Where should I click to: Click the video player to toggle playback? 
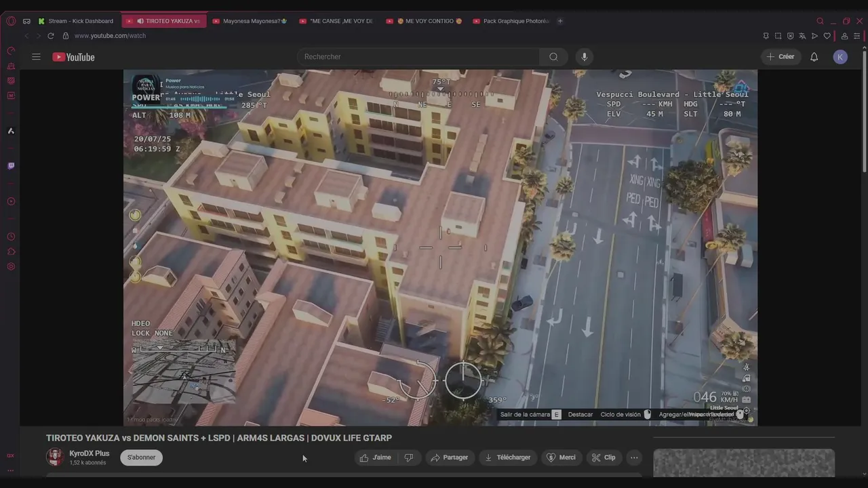(440, 247)
